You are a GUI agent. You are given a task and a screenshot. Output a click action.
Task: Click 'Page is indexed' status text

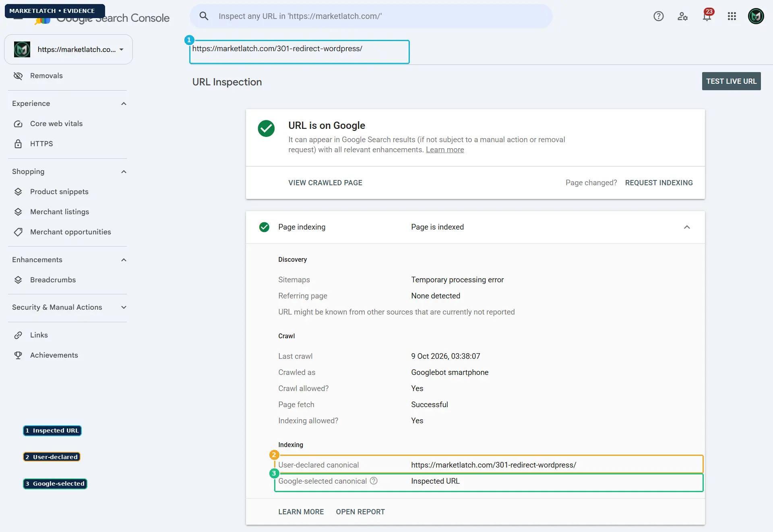point(437,227)
